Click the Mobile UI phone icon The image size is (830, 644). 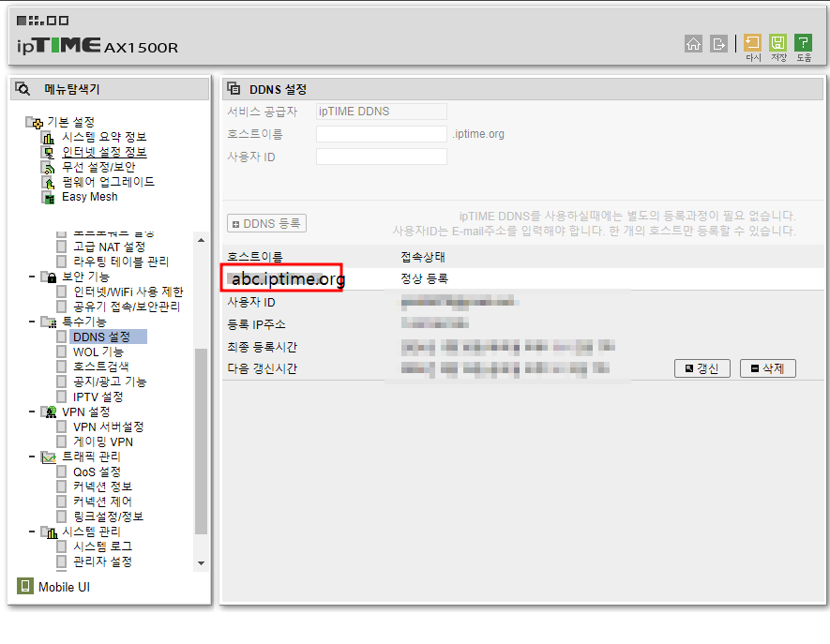tap(25, 586)
